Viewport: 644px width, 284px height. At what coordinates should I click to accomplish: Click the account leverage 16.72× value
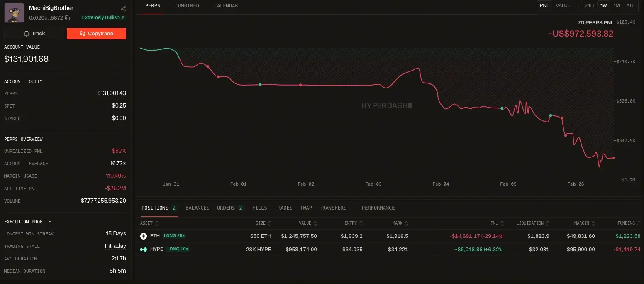(x=118, y=164)
